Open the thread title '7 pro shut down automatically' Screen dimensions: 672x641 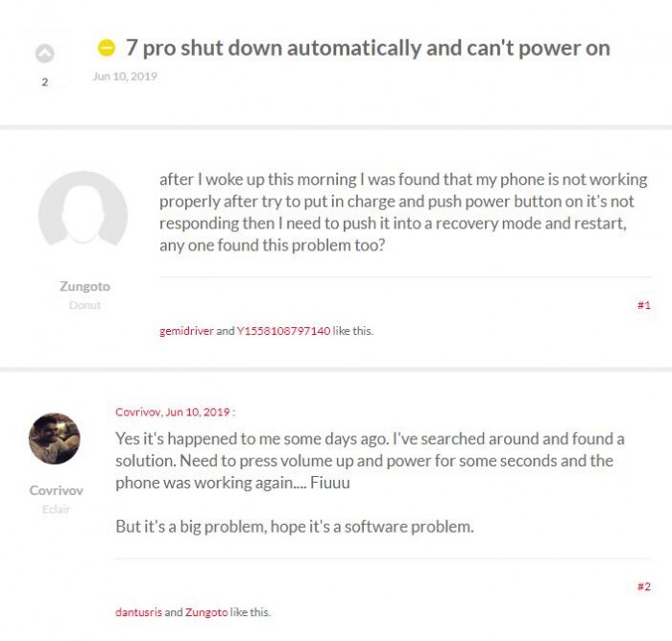tap(368, 48)
